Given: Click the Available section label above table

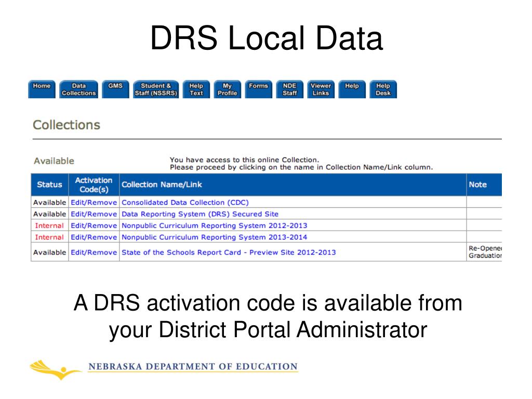Looking at the screenshot, I should [54, 161].
